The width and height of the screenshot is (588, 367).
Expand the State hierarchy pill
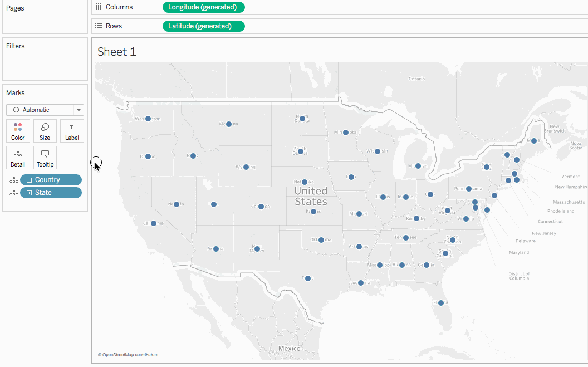click(28, 192)
